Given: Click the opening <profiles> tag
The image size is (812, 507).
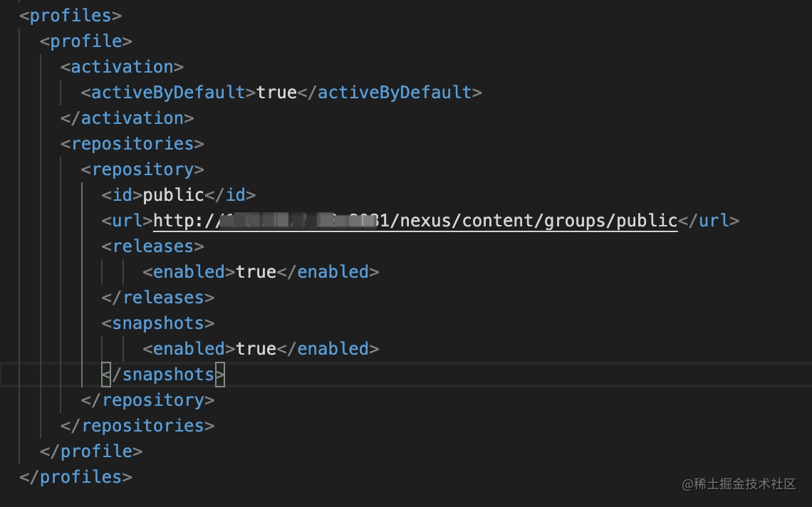Looking at the screenshot, I should coord(71,16).
